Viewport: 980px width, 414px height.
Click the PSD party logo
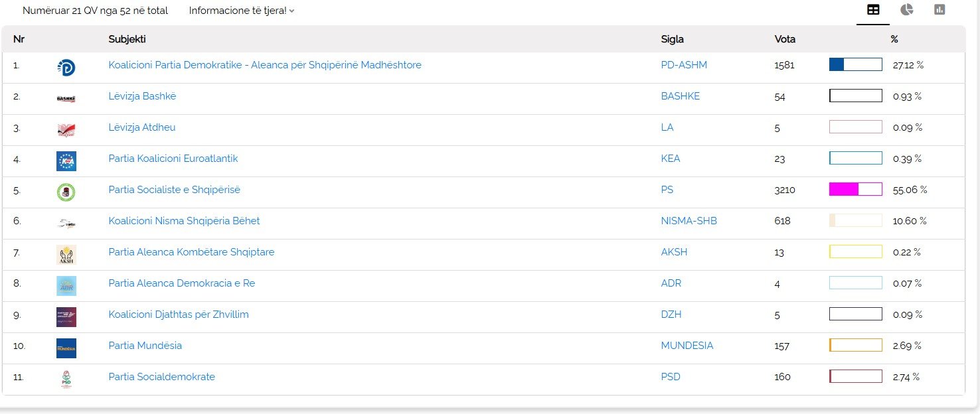[x=66, y=379]
